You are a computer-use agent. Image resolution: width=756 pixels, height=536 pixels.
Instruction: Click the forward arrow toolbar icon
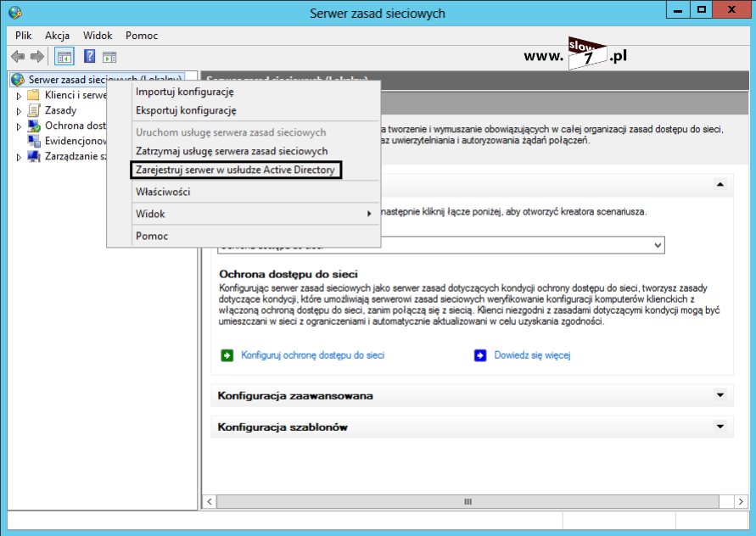tap(37, 57)
